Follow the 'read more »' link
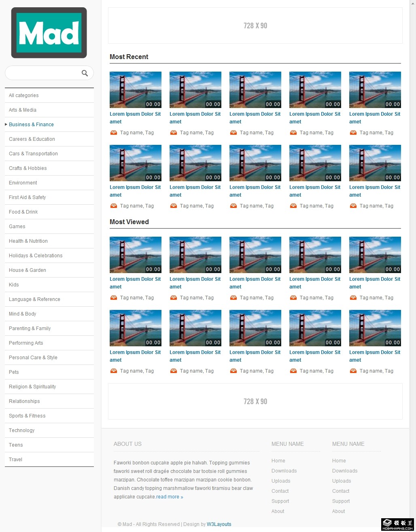The height and width of the screenshot is (532, 416). click(x=170, y=497)
